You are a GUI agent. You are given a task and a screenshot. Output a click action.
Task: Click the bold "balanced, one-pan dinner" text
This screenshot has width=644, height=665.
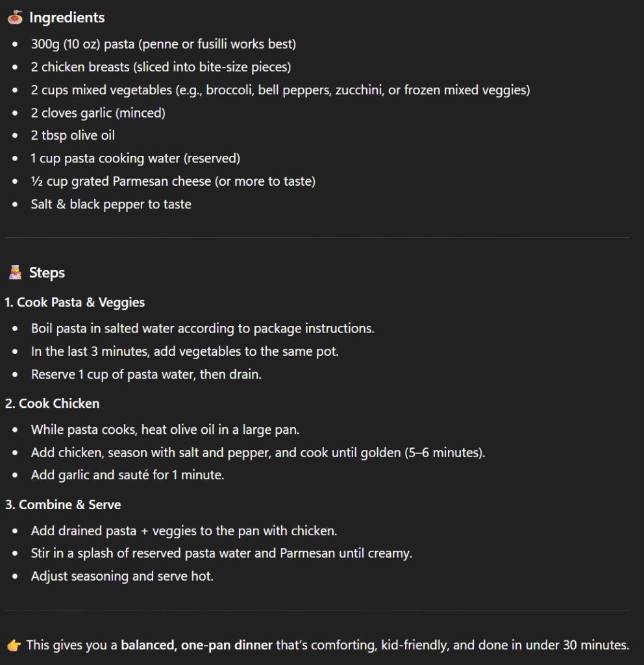point(197,646)
